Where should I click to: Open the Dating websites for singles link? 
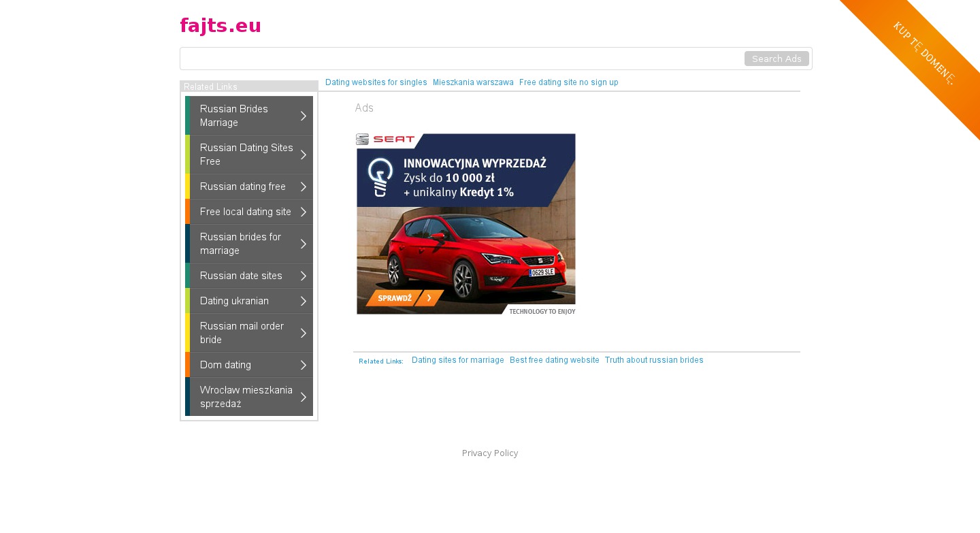376,82
